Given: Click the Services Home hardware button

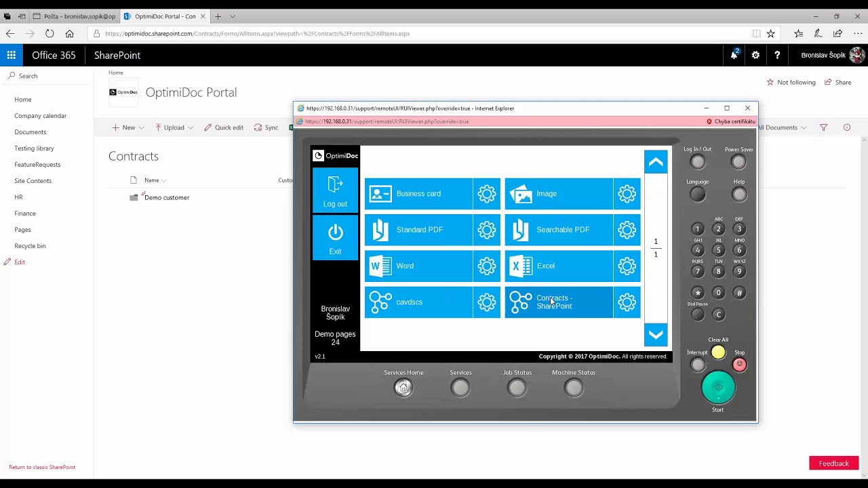Looking at the screenshot, I should point(403,388).
